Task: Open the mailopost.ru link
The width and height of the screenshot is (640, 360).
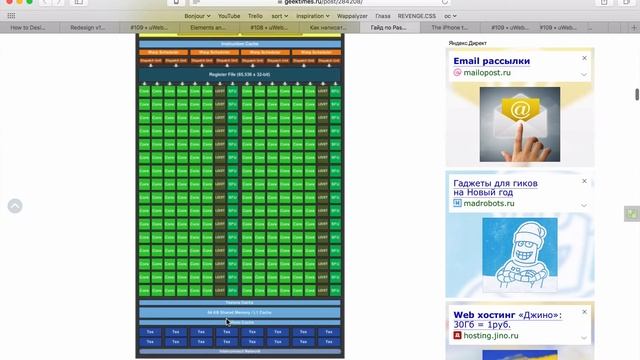Action: click(487, 73)
